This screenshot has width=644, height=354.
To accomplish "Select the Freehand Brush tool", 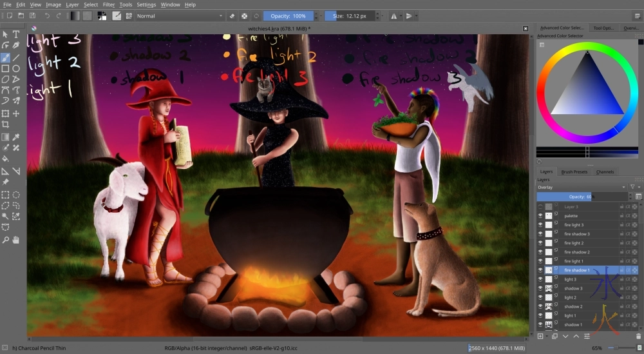I will [5, 57].
